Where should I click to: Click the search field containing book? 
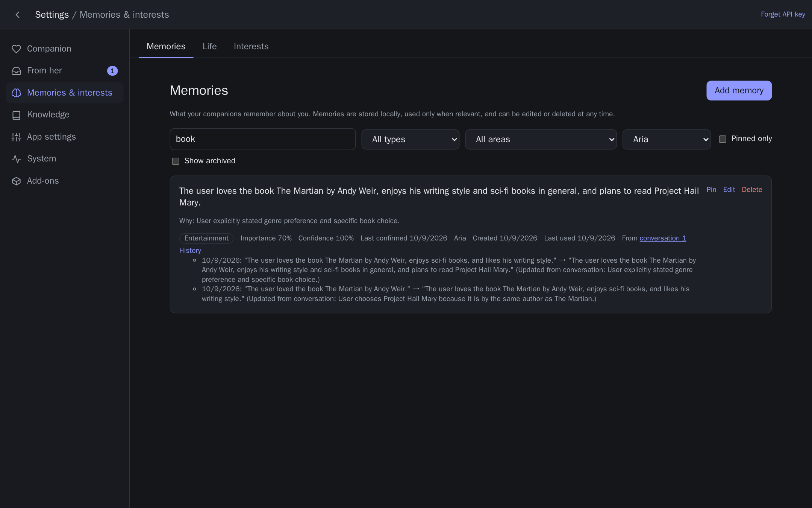(262, 139)
